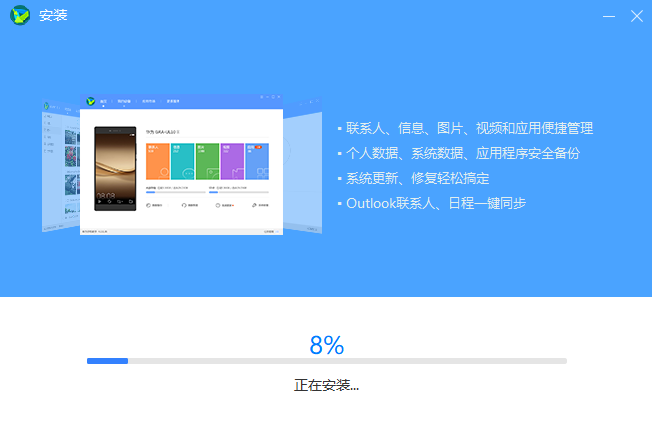Click the "正在安装..." status text
The image size is (652, 428).
[x=326, y=385]
